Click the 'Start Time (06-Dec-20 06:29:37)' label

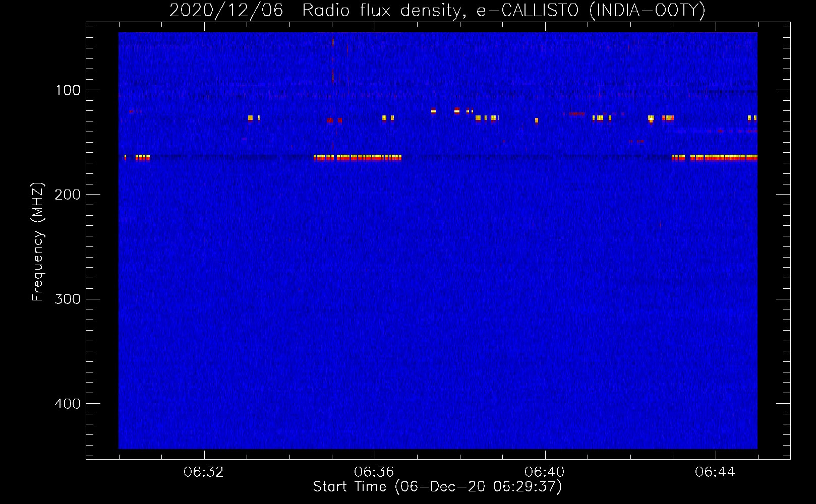click(x=437, y=487)
